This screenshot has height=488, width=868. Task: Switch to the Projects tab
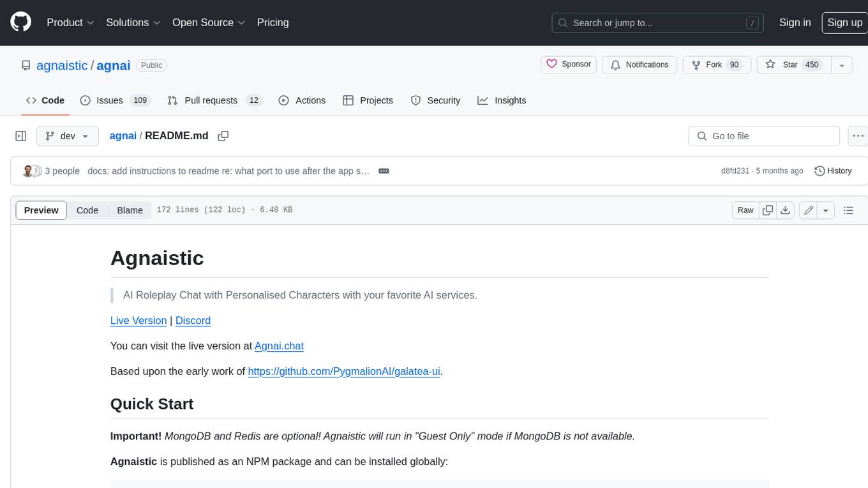368,100
